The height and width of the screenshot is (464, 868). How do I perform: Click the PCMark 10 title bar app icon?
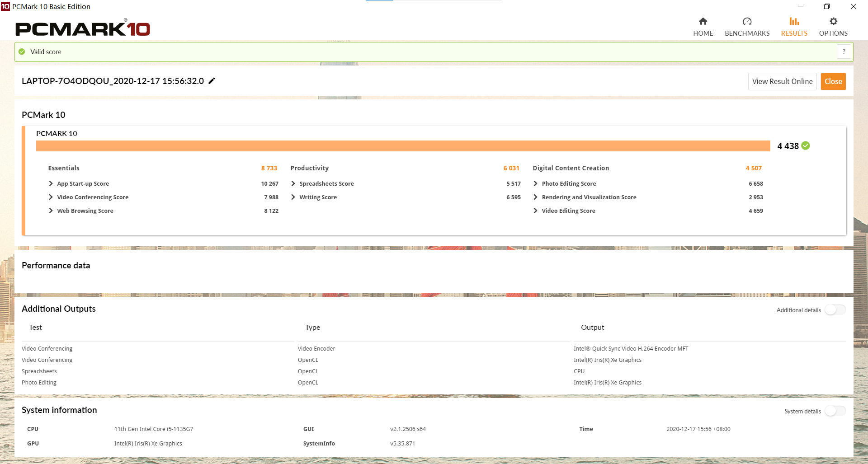[5, 6]
